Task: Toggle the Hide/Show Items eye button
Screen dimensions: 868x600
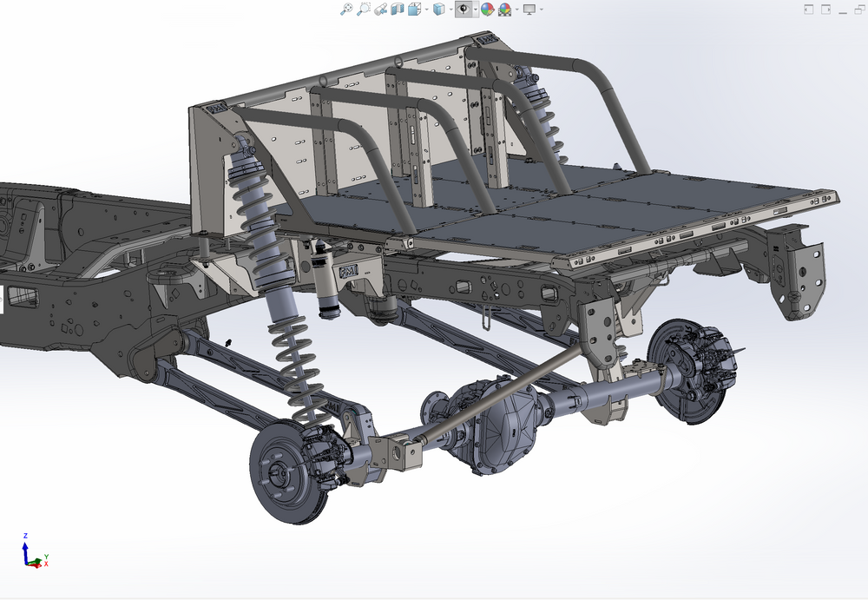Action: tap(464, 9)
